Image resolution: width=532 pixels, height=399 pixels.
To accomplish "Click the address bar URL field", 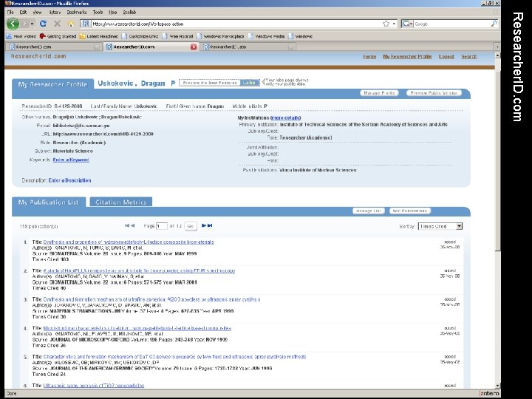I will click(x=236, y=24).
